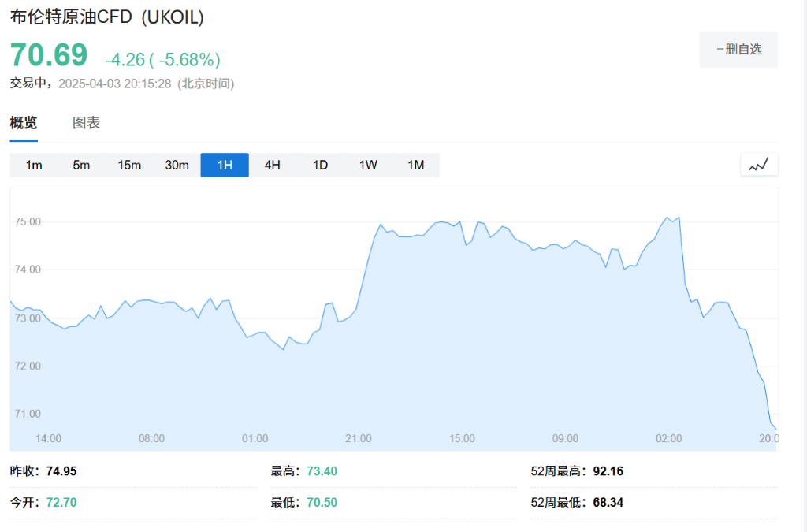Click the 73.00 y-axis label
The height and width of the screenshot is (532, 807).
tap(28, 318)
